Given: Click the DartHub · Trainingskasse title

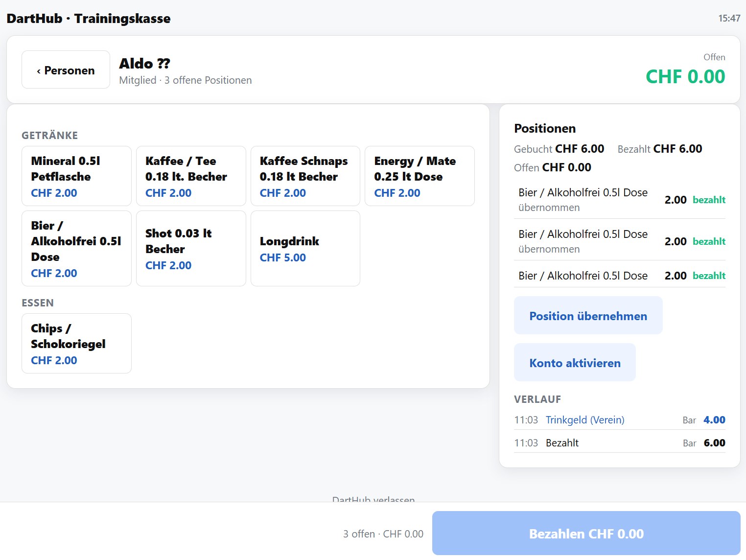Looking at the screenshot, I should coord(89,19).
